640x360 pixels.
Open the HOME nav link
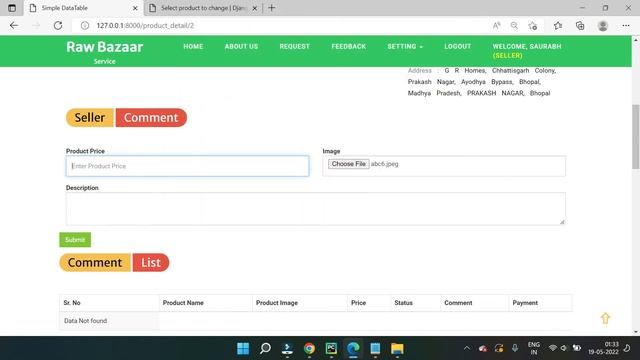point(193,47)
